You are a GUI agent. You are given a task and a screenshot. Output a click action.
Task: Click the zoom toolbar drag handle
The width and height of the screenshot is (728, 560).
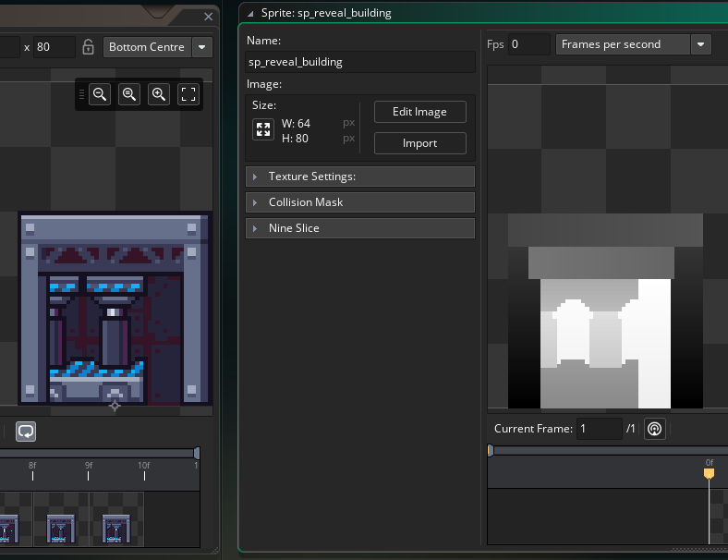coord(81,94)
